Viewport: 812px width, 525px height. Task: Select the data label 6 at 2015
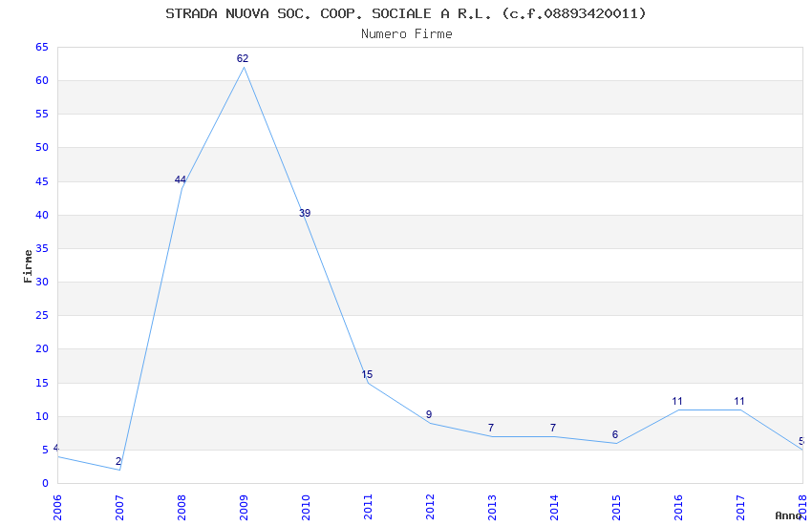click(x=614, y=434)
